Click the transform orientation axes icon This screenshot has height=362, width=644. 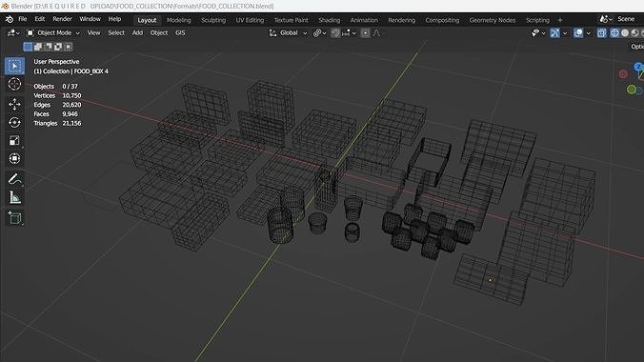(x=272, y=33)
